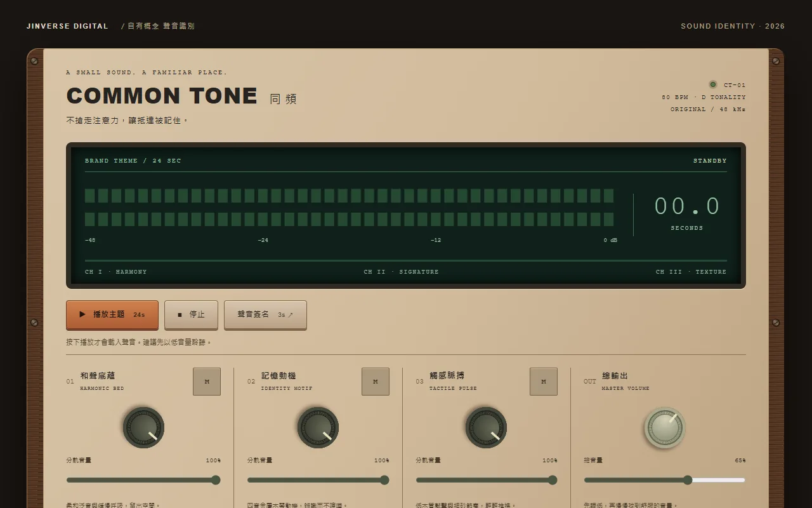Mute the 和聲底蘊 Harmonic Bed channel
This screenshot has height=508, width=812.
[x=207, y=382]
